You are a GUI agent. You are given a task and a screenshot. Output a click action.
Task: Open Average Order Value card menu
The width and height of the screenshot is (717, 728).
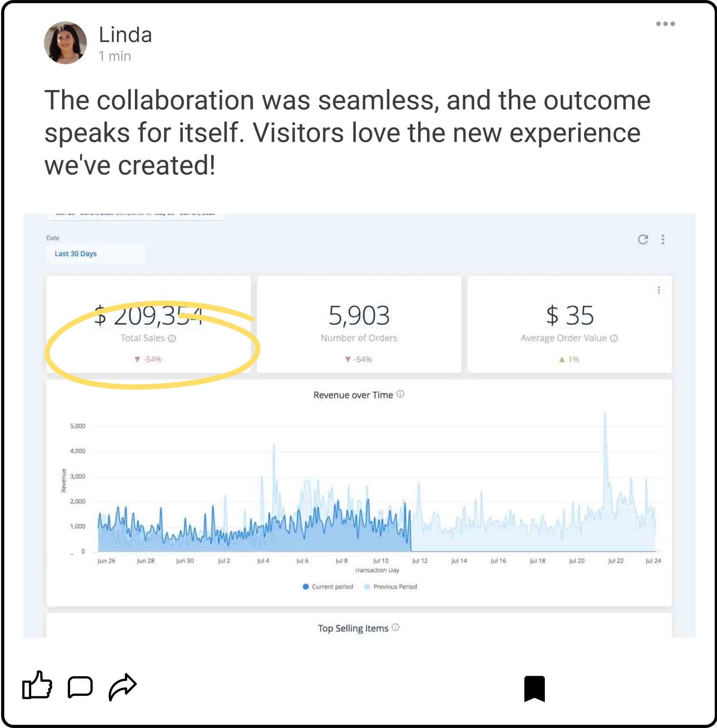658,290
